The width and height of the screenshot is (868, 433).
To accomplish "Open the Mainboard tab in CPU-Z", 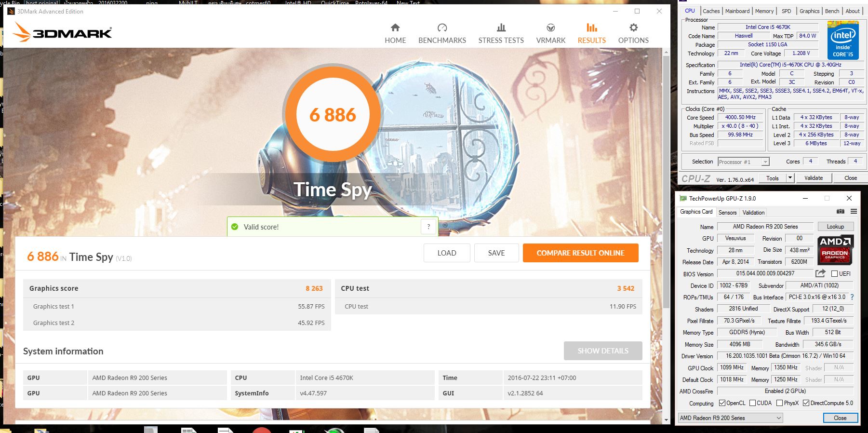I will [x=737, y=11].
